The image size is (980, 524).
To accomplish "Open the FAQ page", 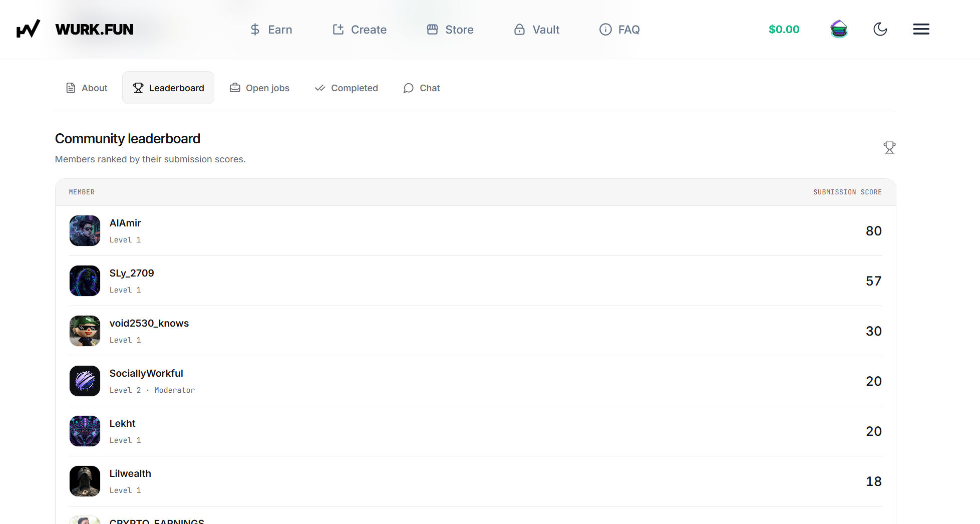I will (x=619, y=30).
